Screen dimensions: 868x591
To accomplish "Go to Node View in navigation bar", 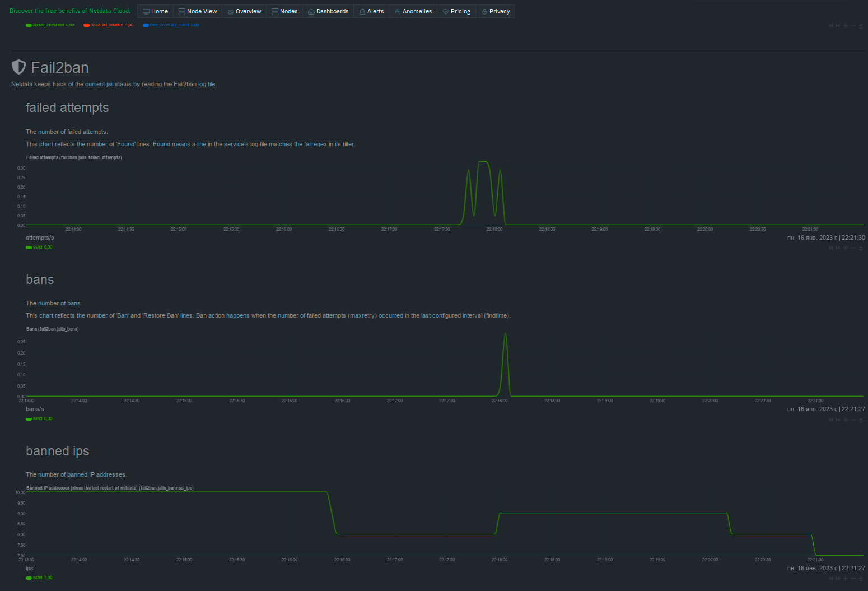I will 198,11.
